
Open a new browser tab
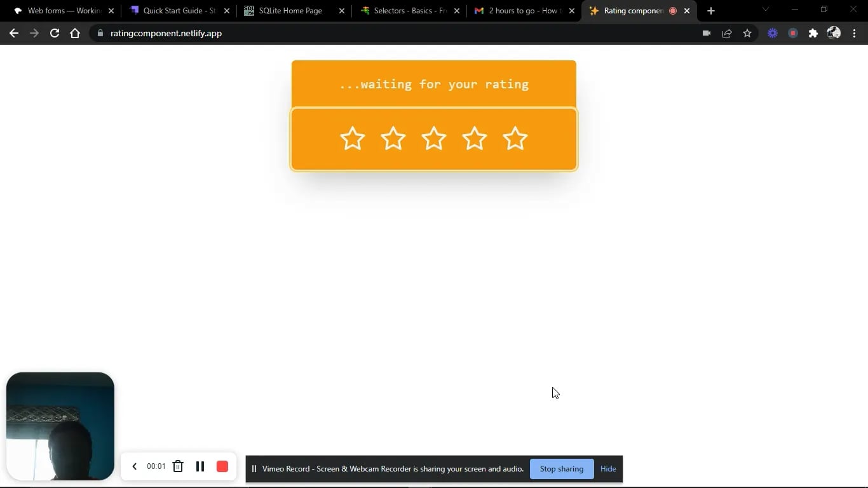(x=711, y=11)
